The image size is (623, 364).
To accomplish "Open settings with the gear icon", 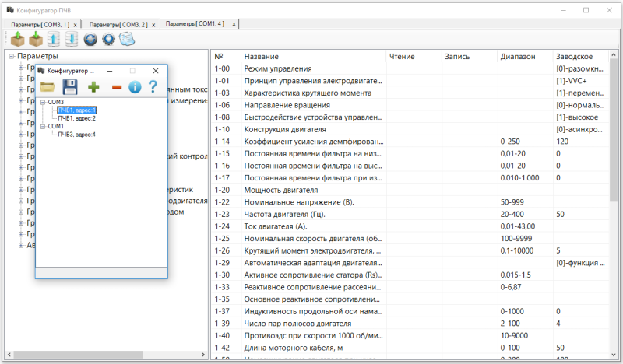I will coord(108,39).
